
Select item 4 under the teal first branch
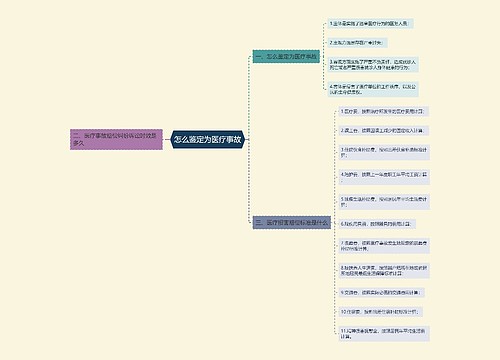click(373, 89)
